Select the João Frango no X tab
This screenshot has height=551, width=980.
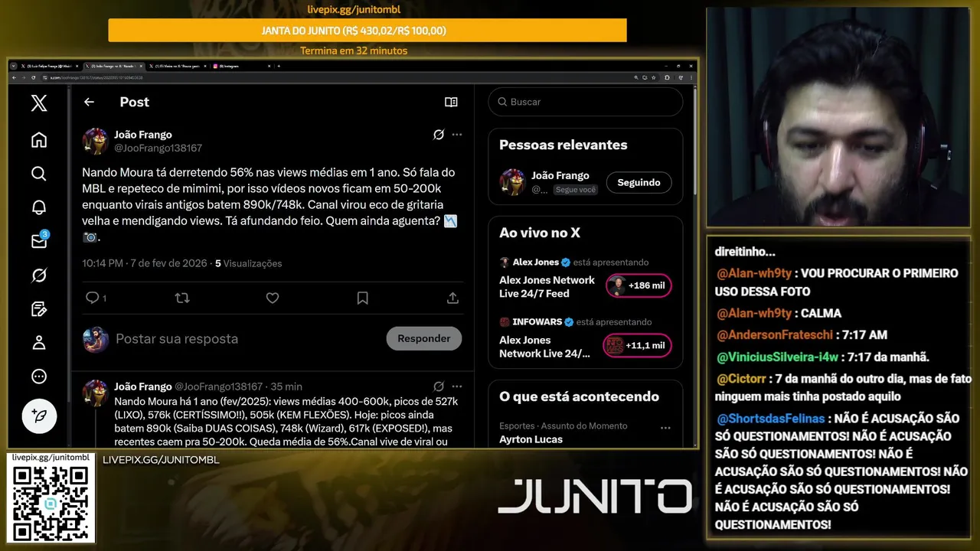tap(113, 66)
